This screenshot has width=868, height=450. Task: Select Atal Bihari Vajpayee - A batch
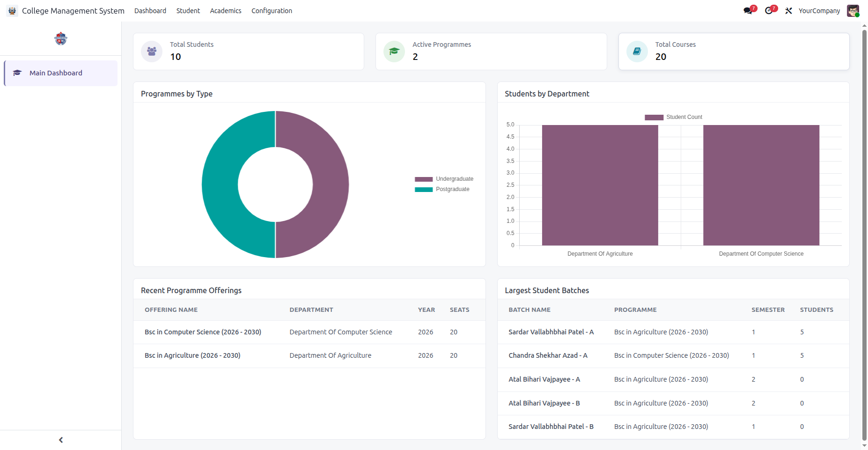pos(544,379)
